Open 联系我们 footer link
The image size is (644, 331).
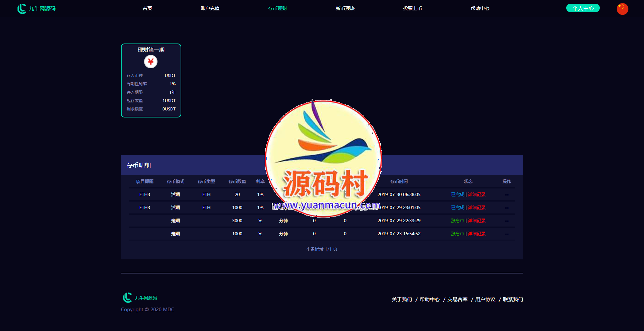513,299
